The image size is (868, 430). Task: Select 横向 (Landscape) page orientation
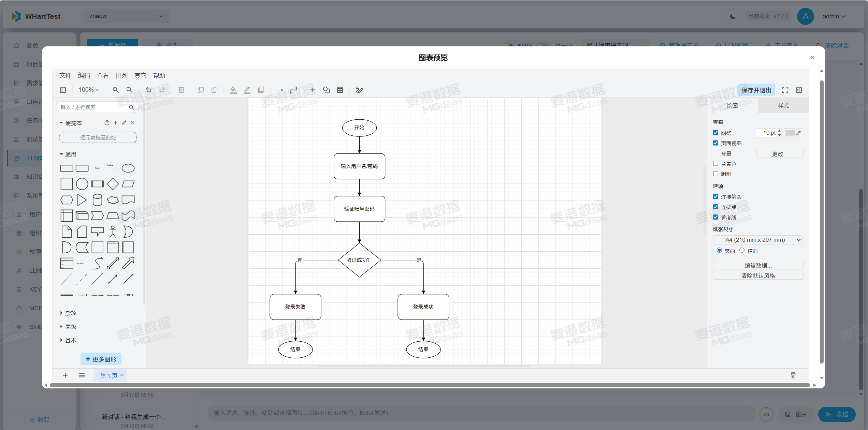742,250
